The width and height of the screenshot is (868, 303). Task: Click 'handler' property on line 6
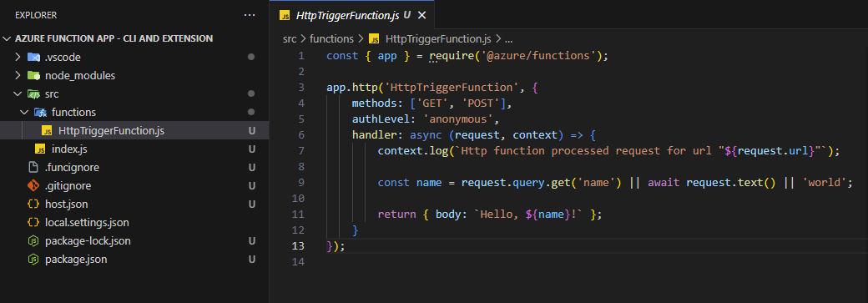click(x=374, y=134)
